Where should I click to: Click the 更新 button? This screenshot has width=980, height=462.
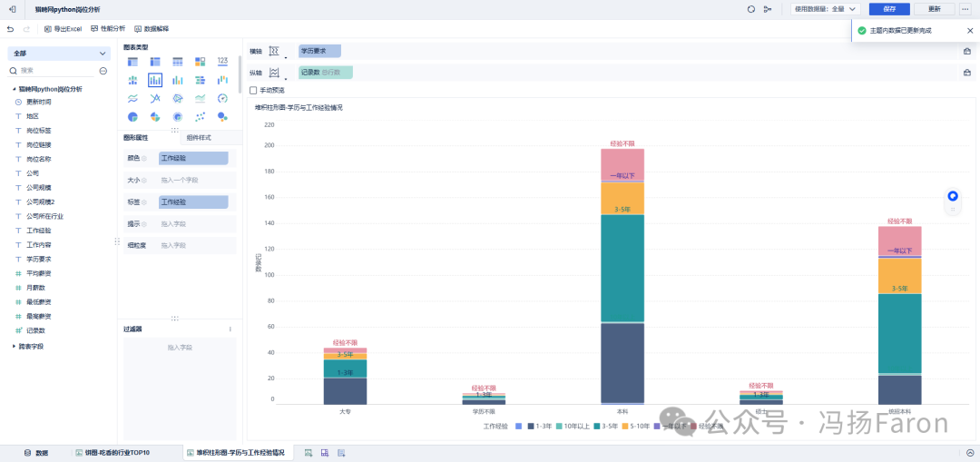pos(935,9)
